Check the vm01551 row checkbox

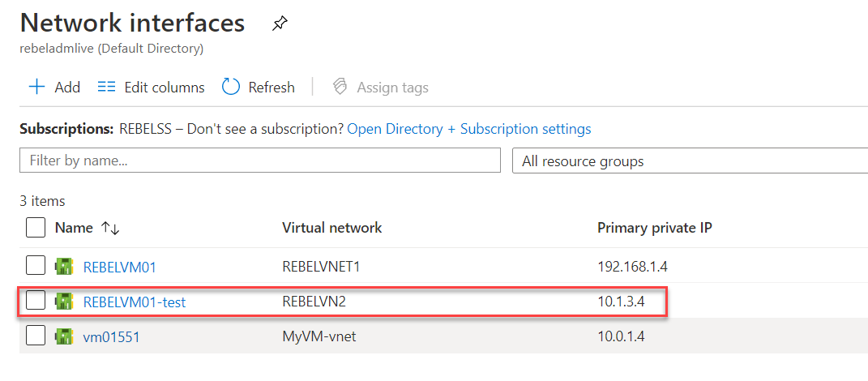(x=36, y=336)
